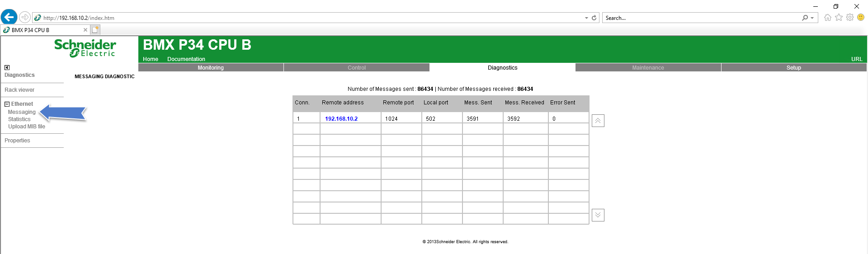Open Statistics under Ethernet
This screenshot has height=254, width=868.
coord(19,119)
